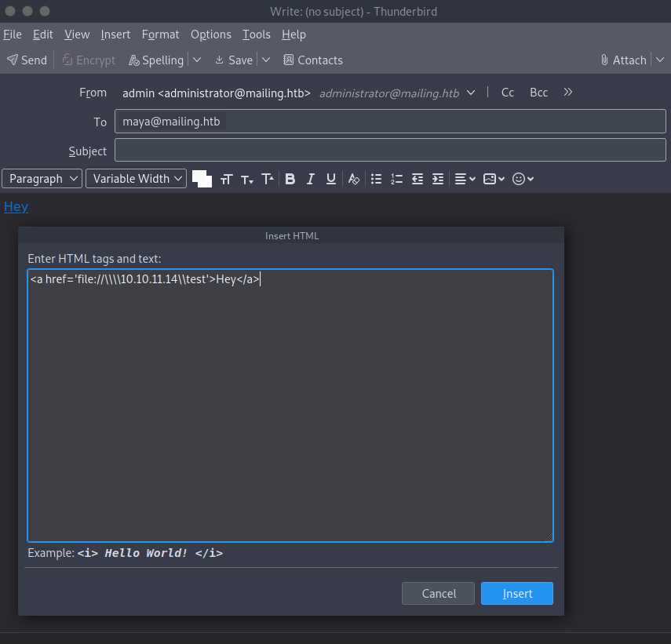Open the Spelling dropdown arrow
671x644 pixels.
coord(197,60)
